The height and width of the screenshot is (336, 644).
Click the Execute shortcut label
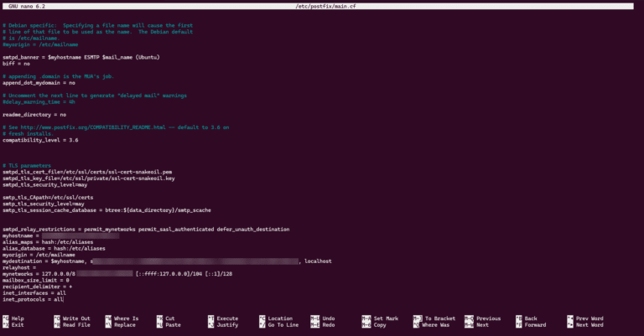point(227,318)
